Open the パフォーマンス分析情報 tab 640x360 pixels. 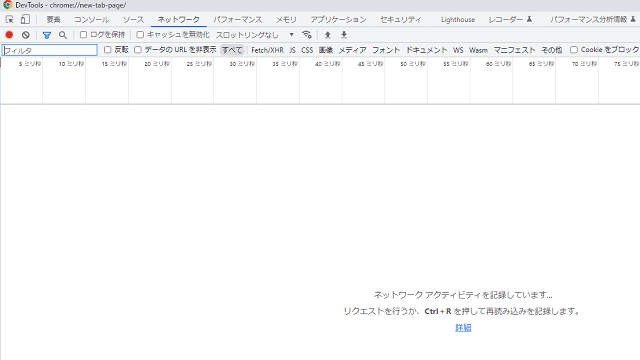(x=593, y=20)
